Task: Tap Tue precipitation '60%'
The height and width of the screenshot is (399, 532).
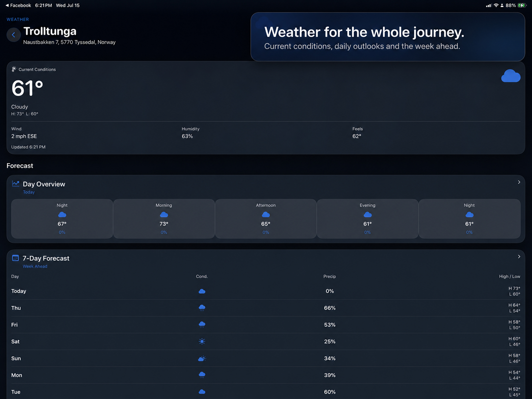Action: click(329, 392)
